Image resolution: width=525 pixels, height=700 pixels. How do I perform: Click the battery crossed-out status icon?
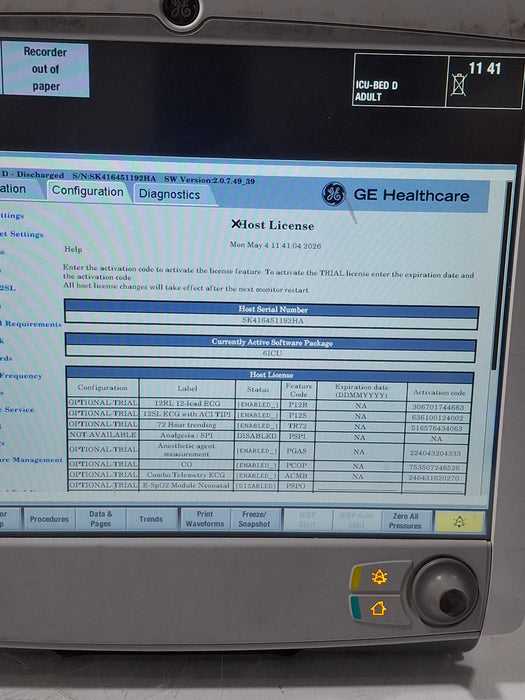pos(458,85)
